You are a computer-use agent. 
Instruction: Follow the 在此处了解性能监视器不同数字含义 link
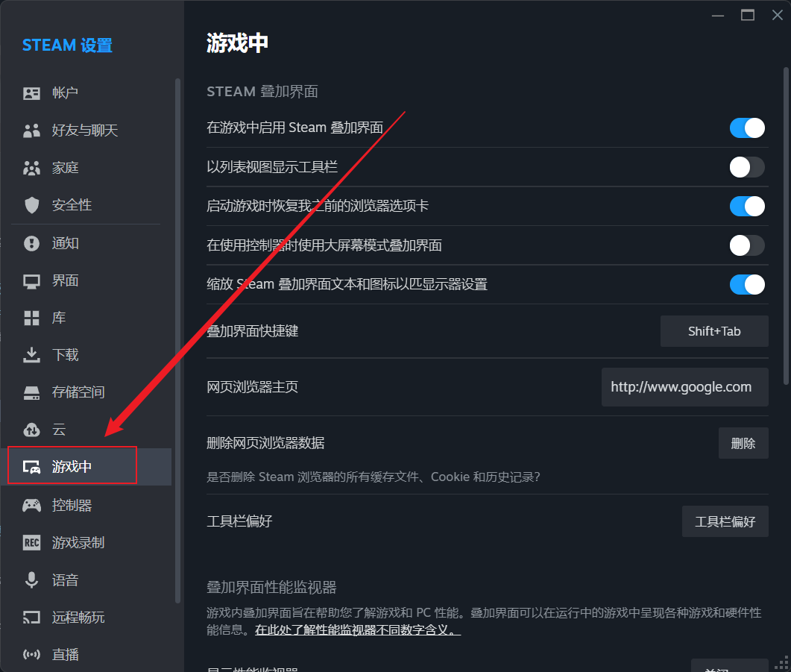[x=358, y=630]
